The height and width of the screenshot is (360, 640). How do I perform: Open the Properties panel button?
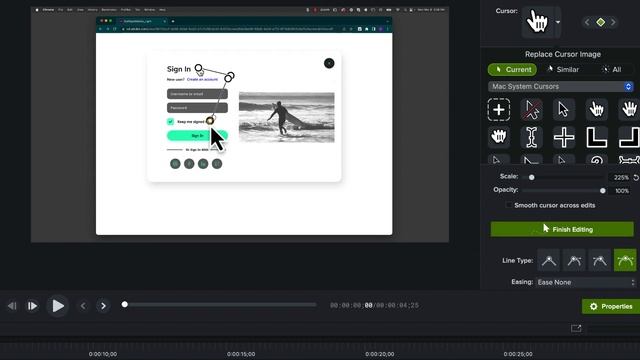(611, 306)
